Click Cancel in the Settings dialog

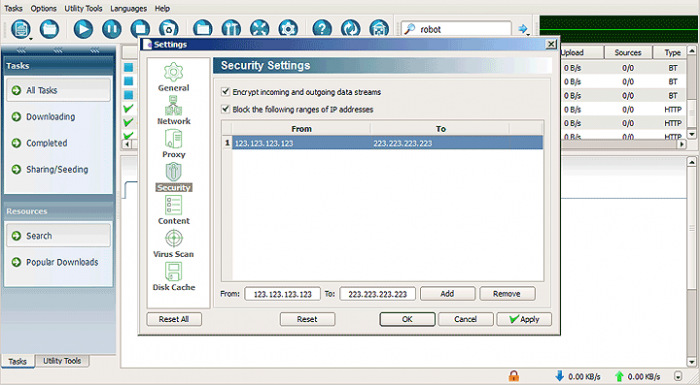466,319
